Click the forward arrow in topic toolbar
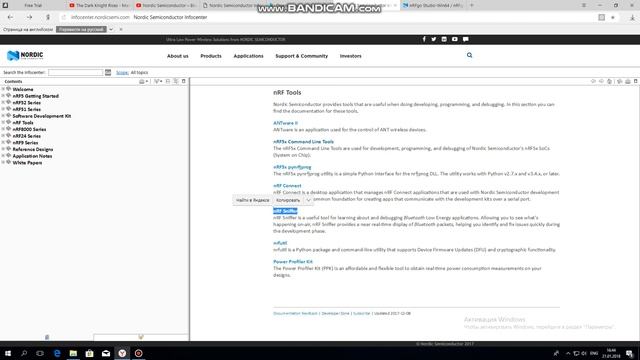This screenshot has width=640, height=360. point(601,82)
